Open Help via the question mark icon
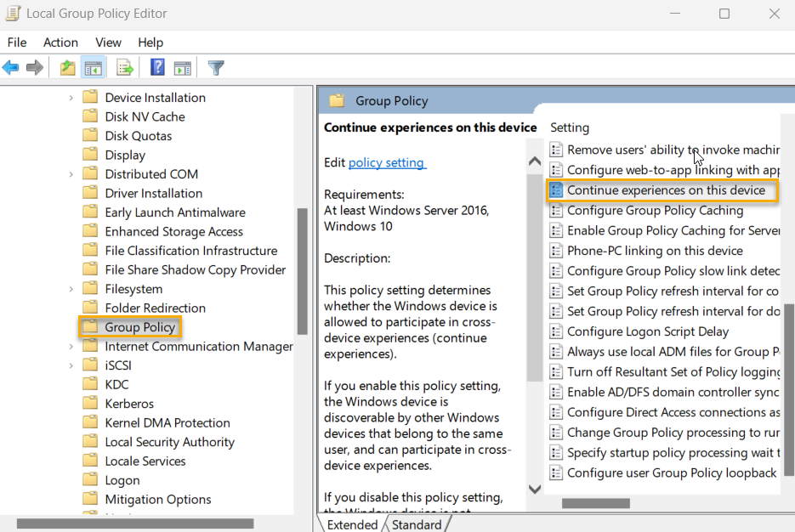This screenshot has width=795, height=532. 157,68
